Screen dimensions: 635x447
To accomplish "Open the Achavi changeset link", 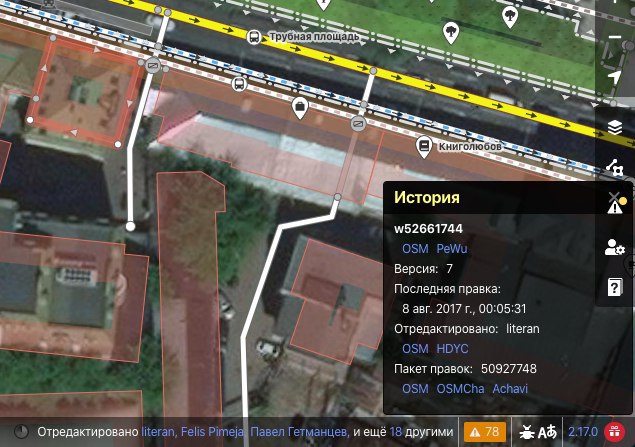I will coord(510,389).
